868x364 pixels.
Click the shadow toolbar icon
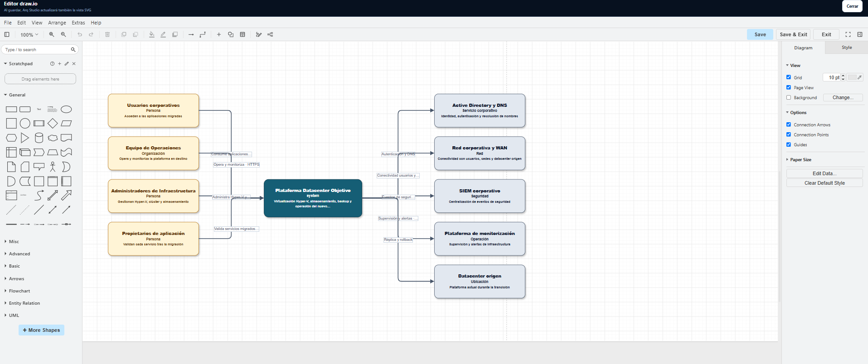pos(175,34)
